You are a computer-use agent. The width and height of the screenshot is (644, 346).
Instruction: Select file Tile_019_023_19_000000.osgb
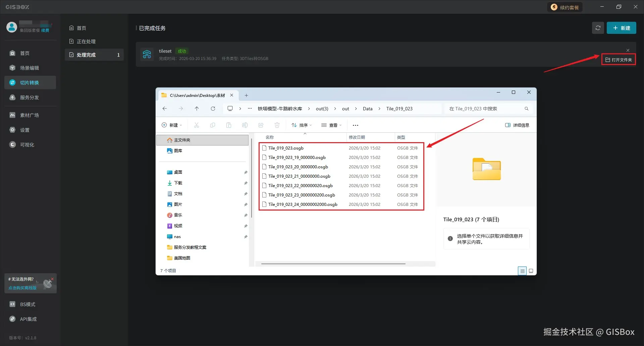297,158
